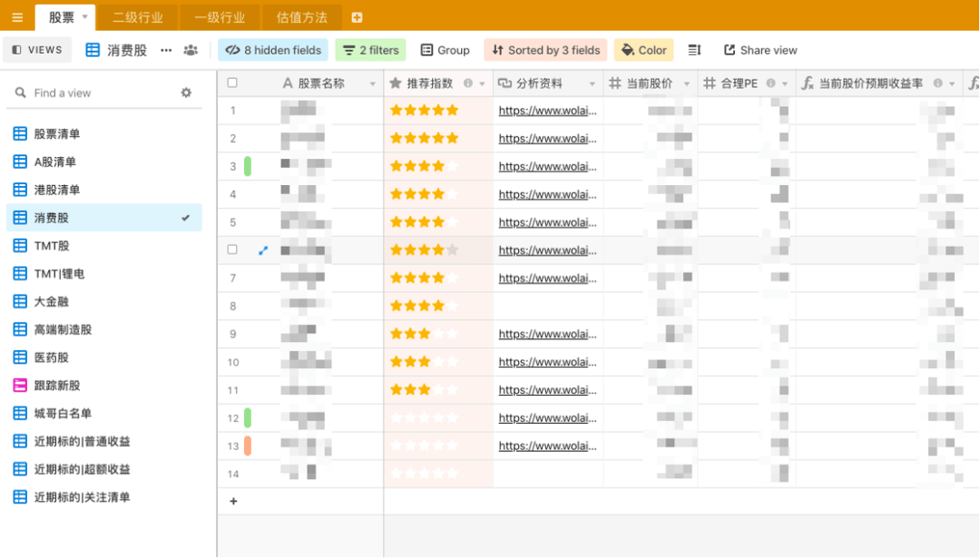Click the search magnifier in views sidebar
This screenshot has width=980, height=558.
pyautogui.click(x=21, y=93)
